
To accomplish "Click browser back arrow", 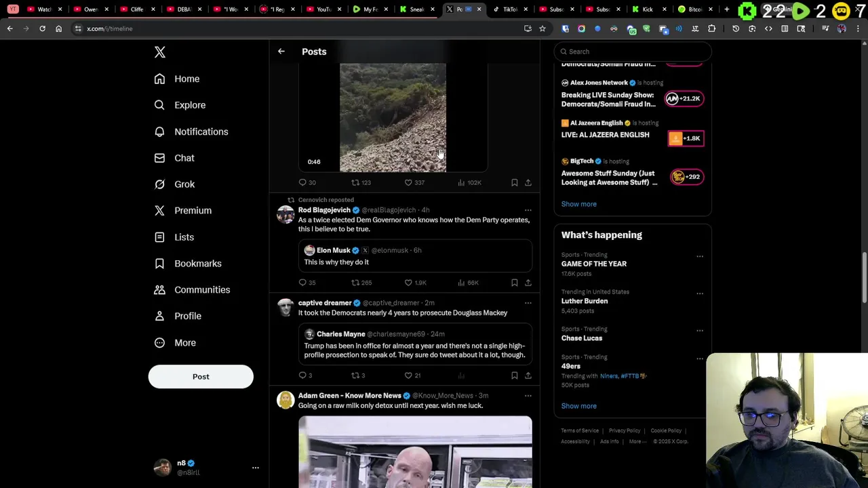I will pyautogui.click(x=9, y=28).
